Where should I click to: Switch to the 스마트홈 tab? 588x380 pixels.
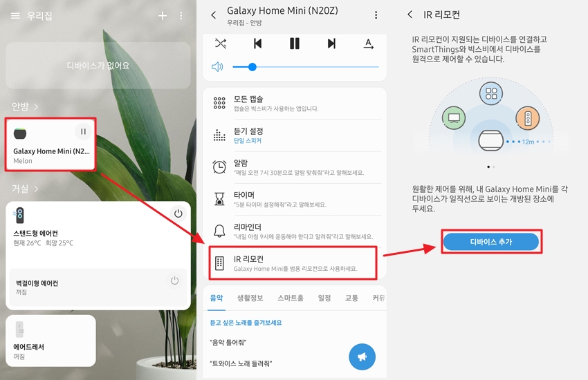[x=291, y=298]
